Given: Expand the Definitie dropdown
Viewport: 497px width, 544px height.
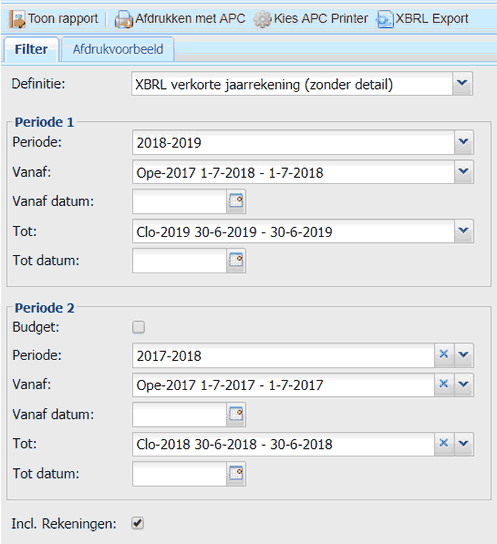Looking at the screenshot, I should [x=462, y=84].
